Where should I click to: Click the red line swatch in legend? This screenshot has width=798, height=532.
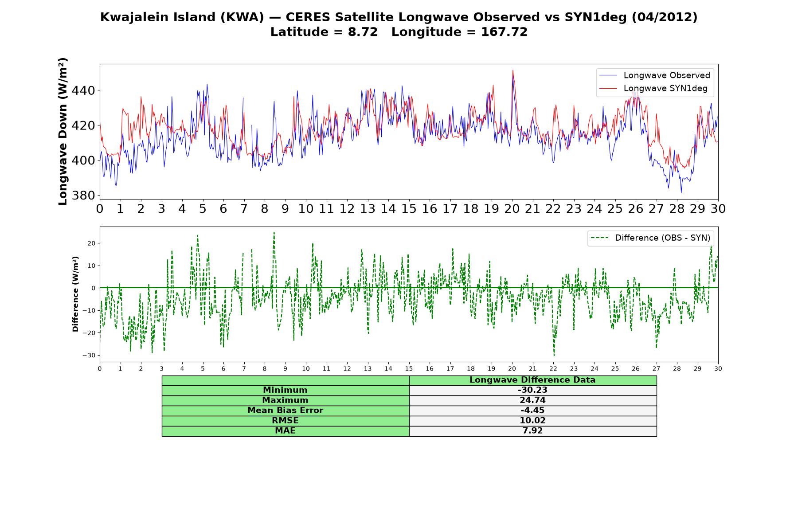(608, 88)
